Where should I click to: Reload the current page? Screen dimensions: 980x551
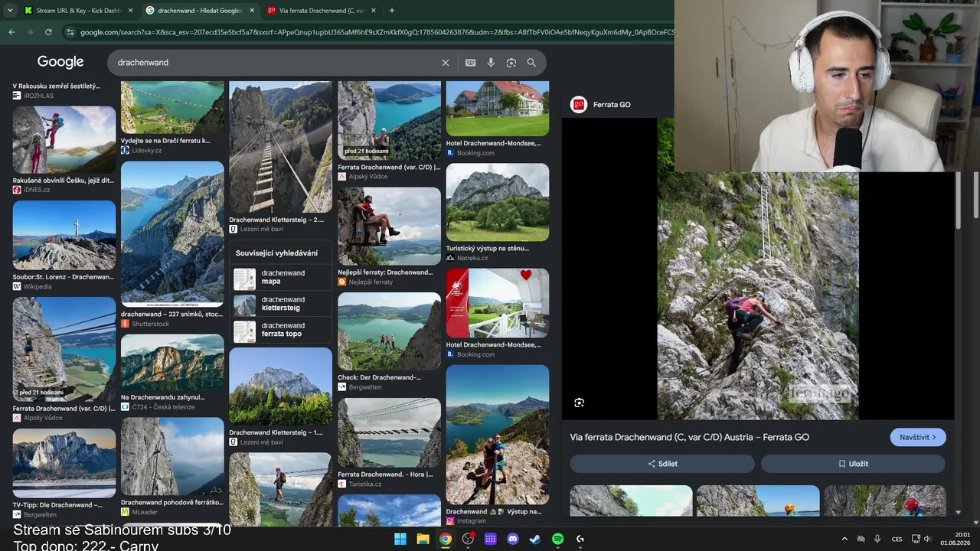click(x=48, y=32)
